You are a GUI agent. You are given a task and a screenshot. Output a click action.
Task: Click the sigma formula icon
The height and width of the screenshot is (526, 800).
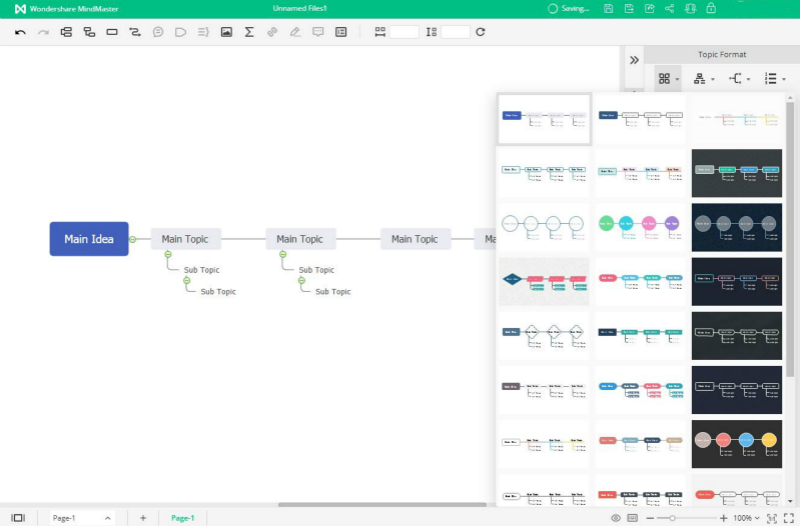point(249,32)
